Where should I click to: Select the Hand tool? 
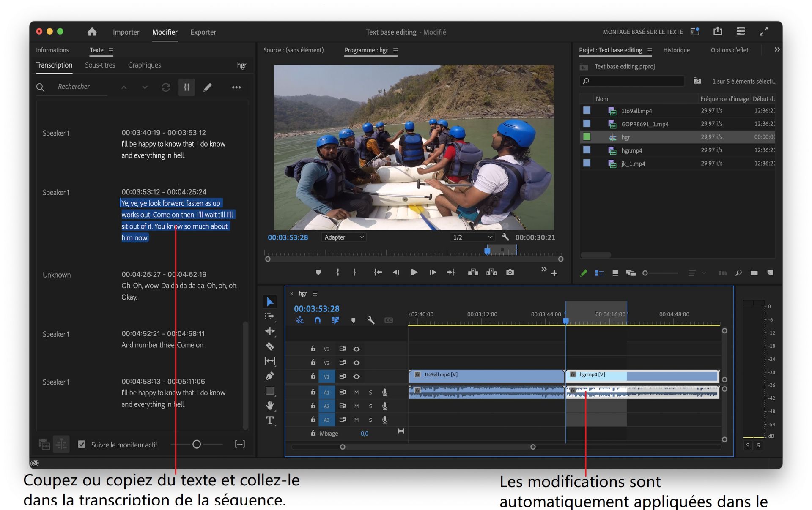(270, 405)
